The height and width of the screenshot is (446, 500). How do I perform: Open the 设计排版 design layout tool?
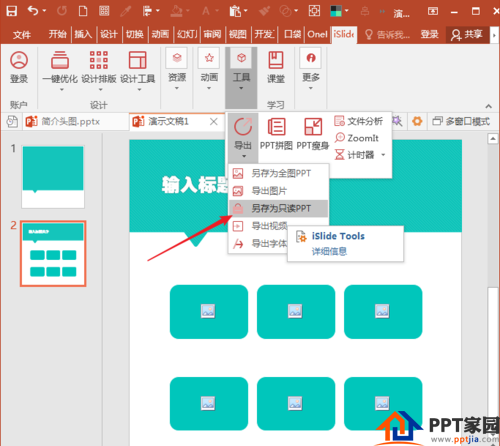click(99, 60)
